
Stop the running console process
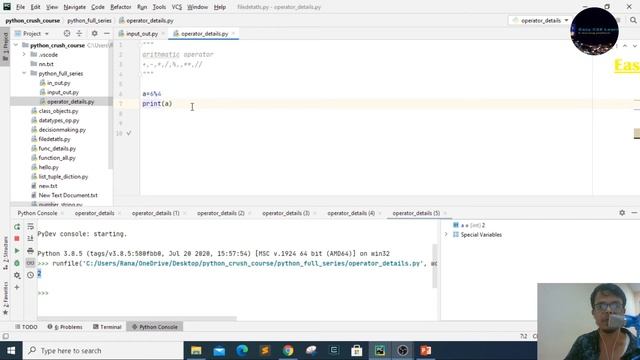[x=17, y=238]
